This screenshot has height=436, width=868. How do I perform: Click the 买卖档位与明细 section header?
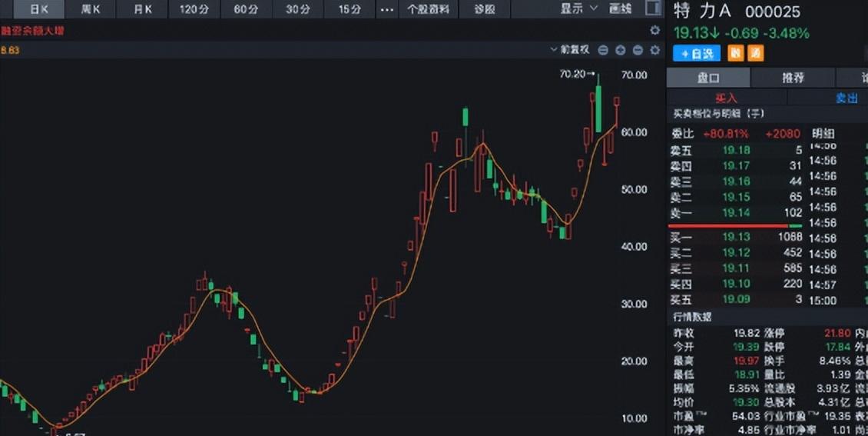click(718, 114)
